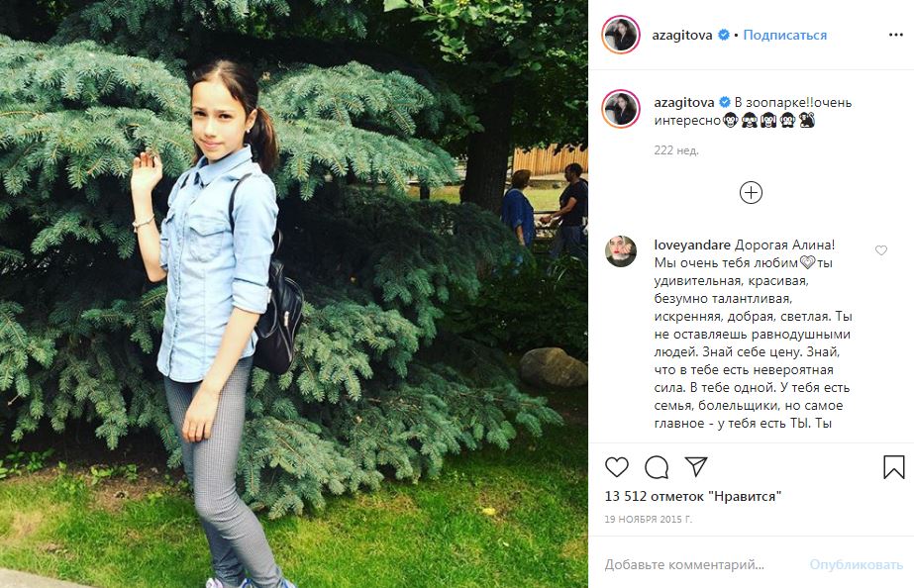Load more comments with the plus circle

click(751, 192)
